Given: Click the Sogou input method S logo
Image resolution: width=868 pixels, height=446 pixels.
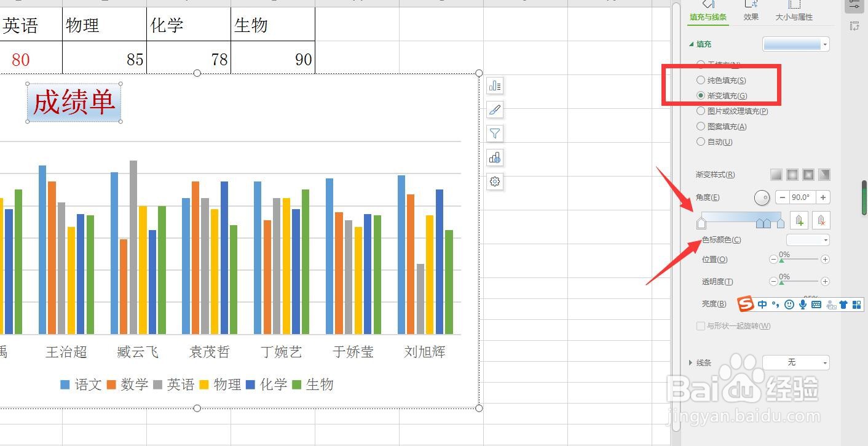Looking at the screenshot, I should [x=746, y=304].
